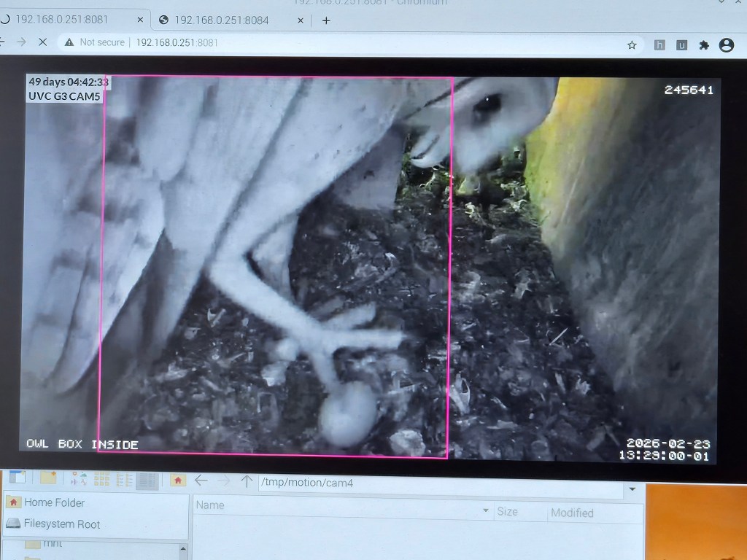Open Home Folder in the sidebar

pyautogui.click(x=53, y=502)
